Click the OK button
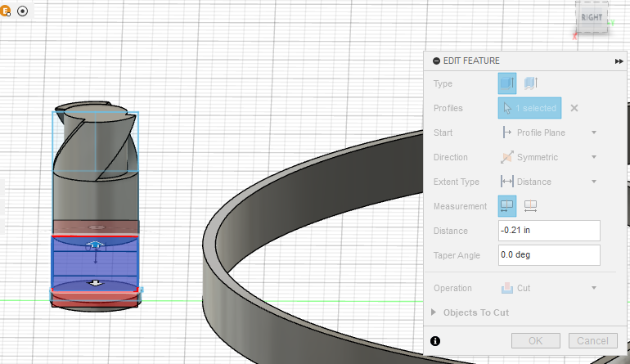This screenshot has width=630, height=364. pos(536,341)
